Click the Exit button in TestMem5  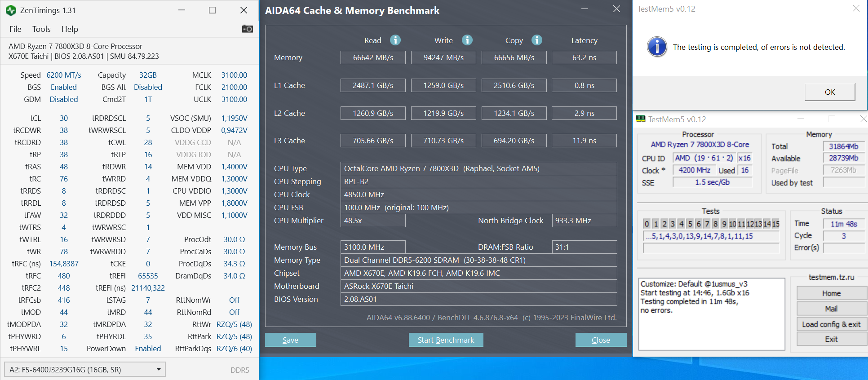pyautogui.click(x=831, y=339)
